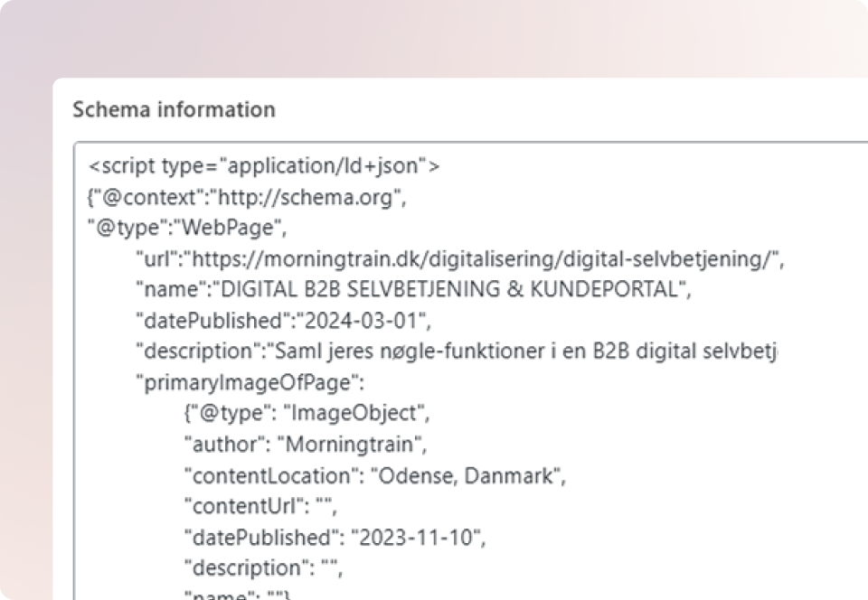The height and width of the screenshot is (600, 868).
Task: Click the "@type":"WebPage" line
Action: [x=186, y=228]
